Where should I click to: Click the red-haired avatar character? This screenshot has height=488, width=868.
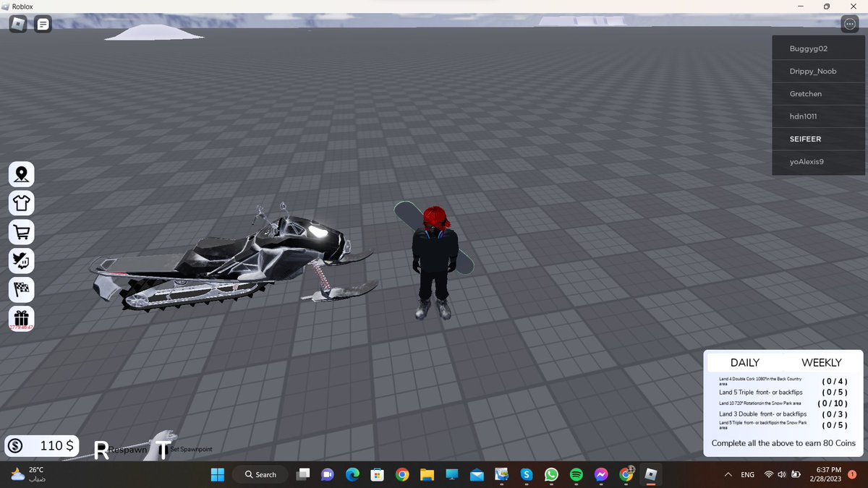click(435, 264)
